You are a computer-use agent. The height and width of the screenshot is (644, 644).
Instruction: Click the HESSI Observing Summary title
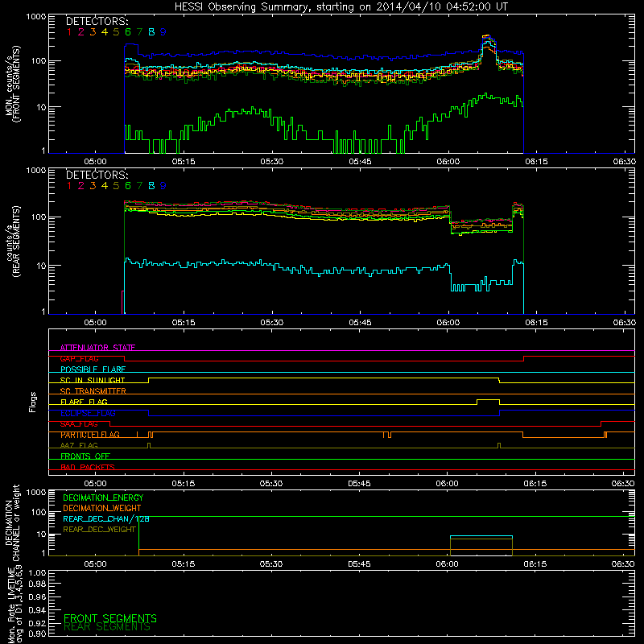click(x=341, y=7)
